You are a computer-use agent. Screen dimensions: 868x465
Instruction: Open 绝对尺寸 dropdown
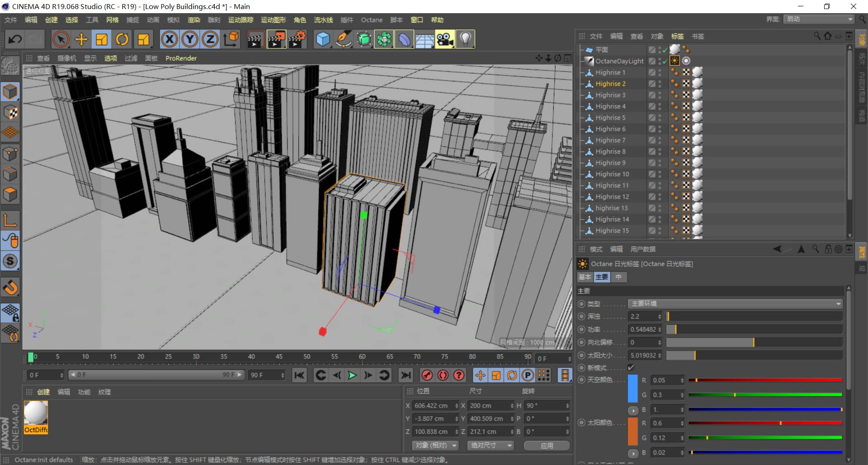(491, 446)
